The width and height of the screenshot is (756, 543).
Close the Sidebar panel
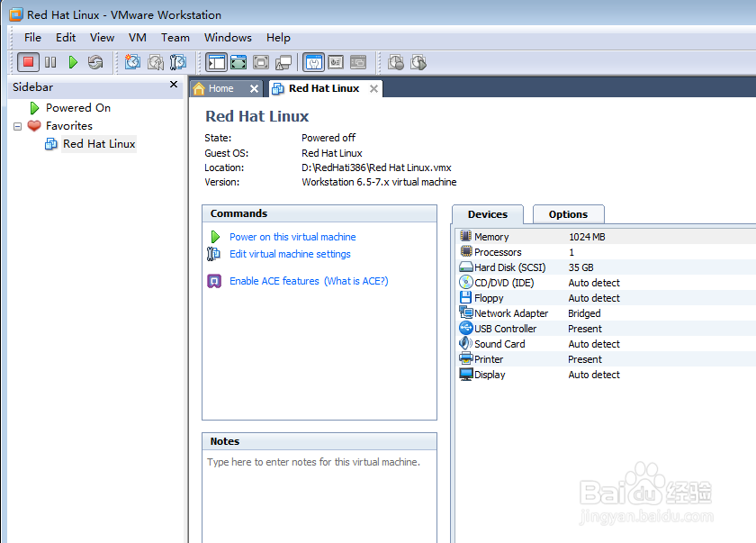[174, 85]
